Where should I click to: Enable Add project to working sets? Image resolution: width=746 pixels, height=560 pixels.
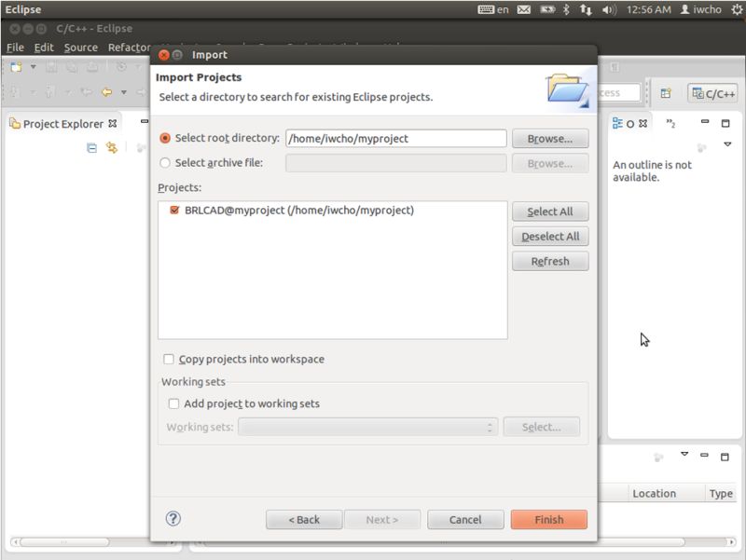pyautogui.click(x=173, y=403)
